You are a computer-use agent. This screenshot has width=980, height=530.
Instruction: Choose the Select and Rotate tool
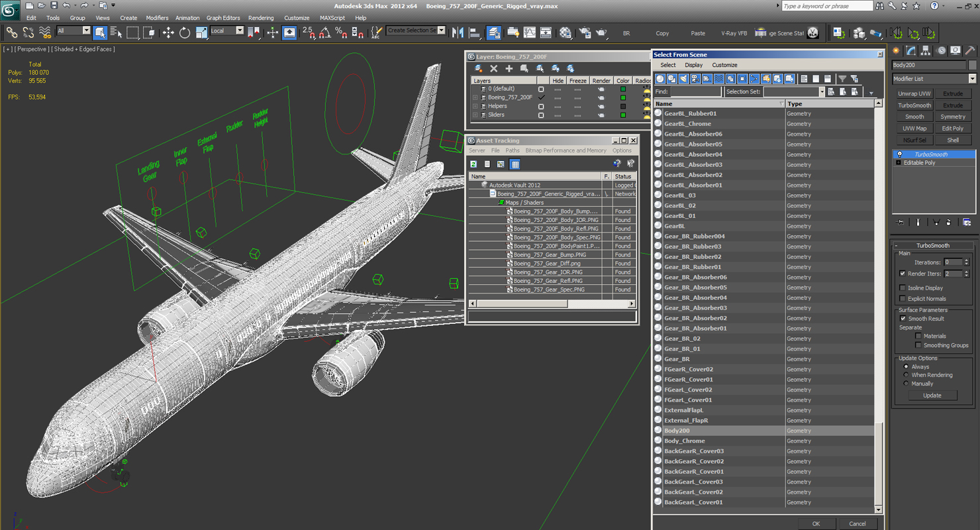pos(185,32)
